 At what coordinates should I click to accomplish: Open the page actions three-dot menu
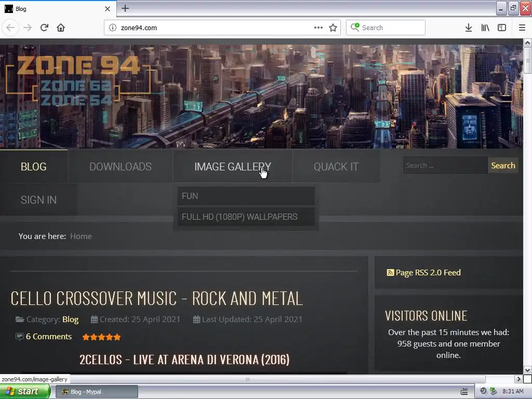[x=318, y=28]
